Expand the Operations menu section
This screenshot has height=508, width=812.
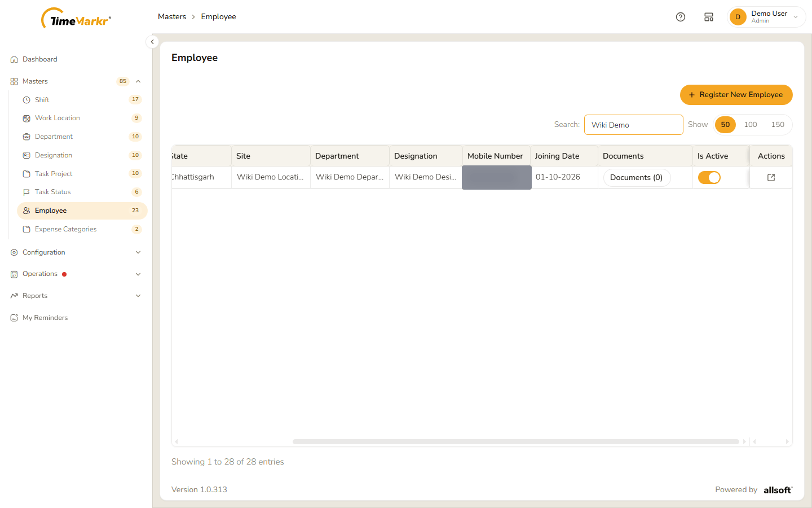click(x=76, y=274)
